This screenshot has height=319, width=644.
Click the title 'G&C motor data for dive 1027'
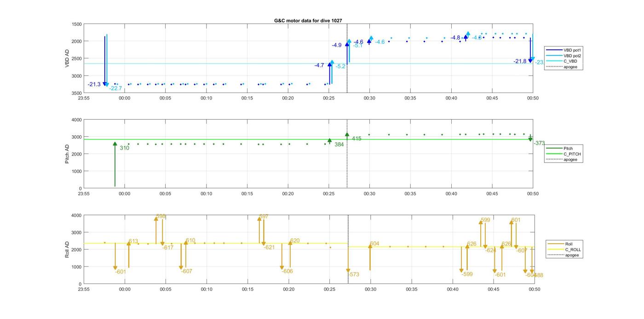(x=308, y=21)
